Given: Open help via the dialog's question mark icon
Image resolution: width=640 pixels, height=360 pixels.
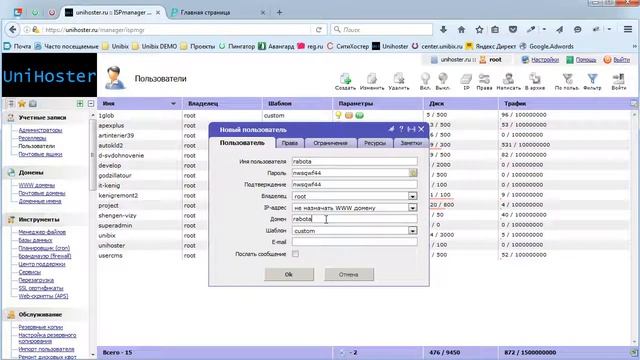Looking at the screenshot, I should click(x=401, y=129).
